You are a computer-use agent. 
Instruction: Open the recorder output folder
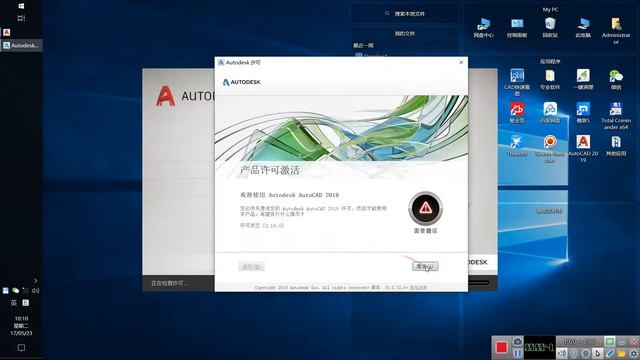click(x=622, y=353)
